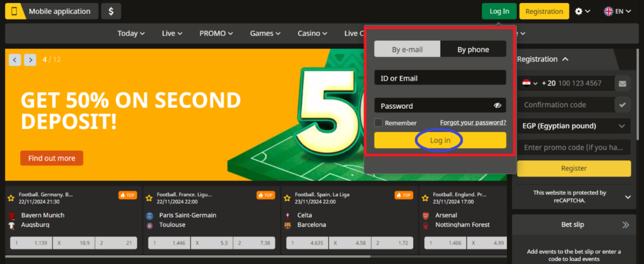Check the Remember checkbox

coord(378,123)
